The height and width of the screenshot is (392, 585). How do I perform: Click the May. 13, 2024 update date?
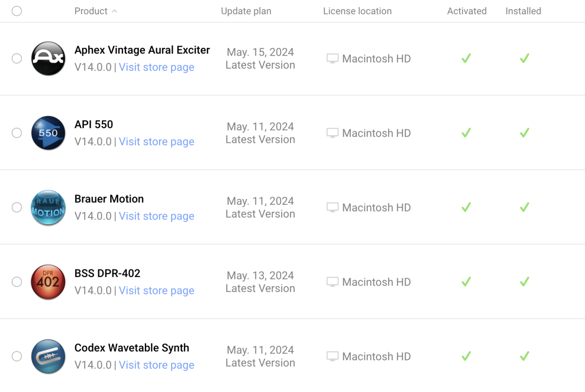pos(260,275)
